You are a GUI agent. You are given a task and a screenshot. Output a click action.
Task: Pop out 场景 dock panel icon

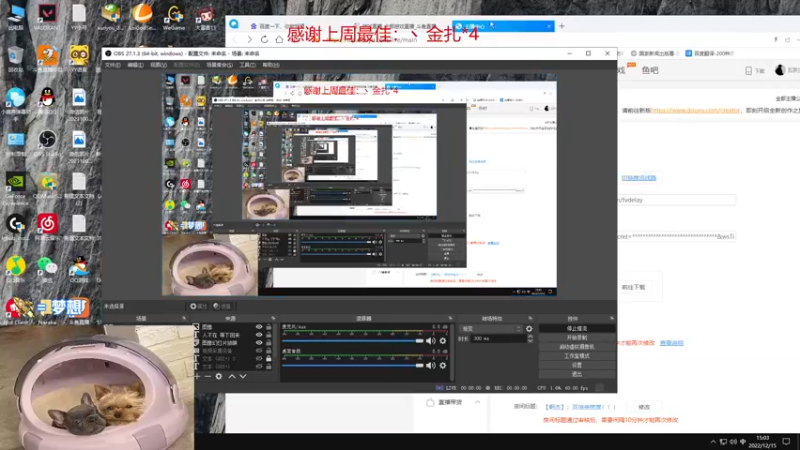184,318
